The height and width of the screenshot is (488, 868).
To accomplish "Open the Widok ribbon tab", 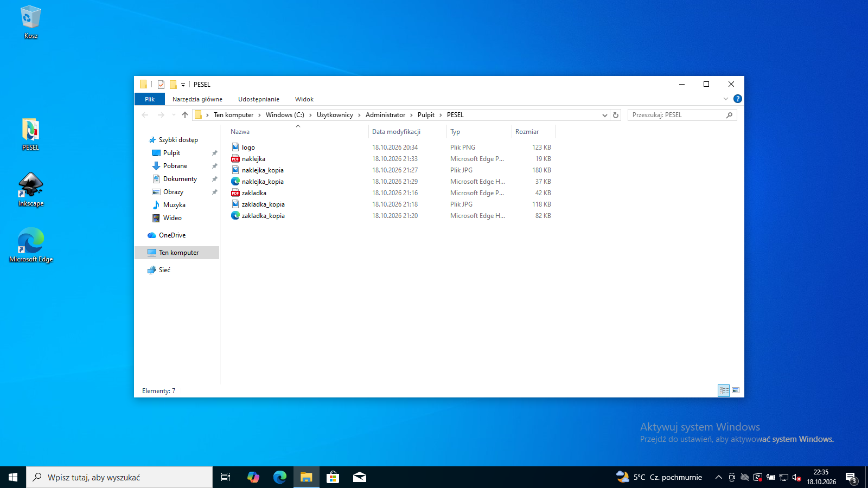I will point(304,99).
